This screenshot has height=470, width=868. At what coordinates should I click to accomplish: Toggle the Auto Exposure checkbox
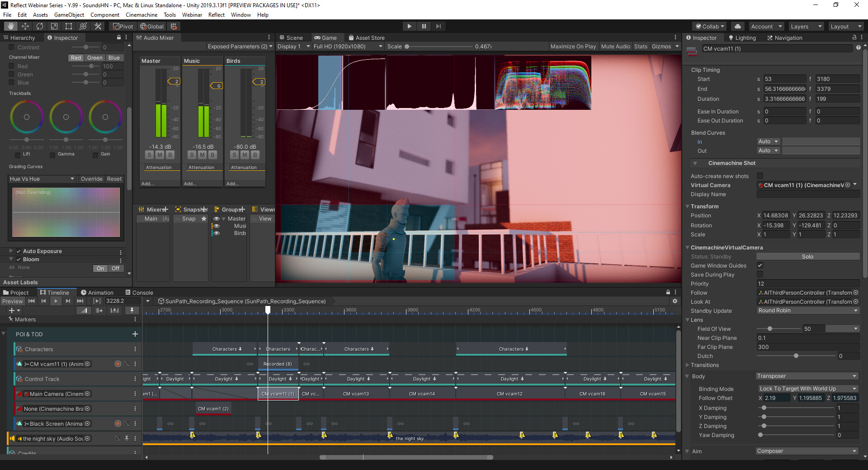click(19, 251)
